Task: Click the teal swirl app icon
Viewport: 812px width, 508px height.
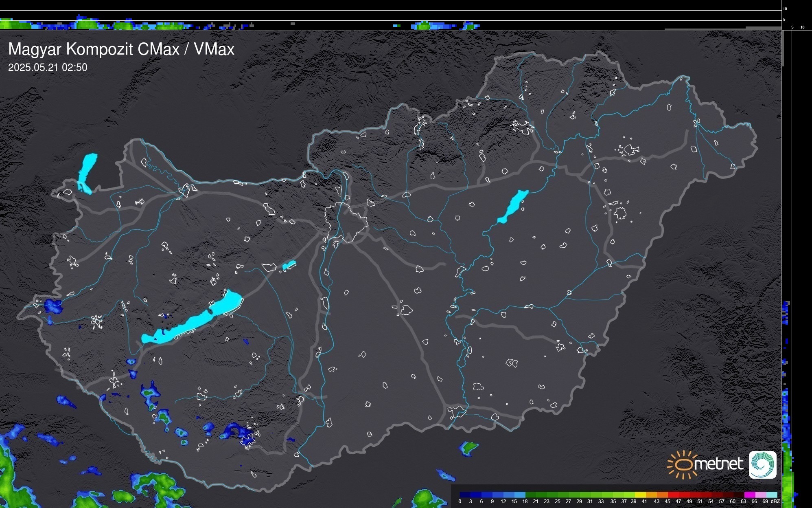Action: click(762, 464)
